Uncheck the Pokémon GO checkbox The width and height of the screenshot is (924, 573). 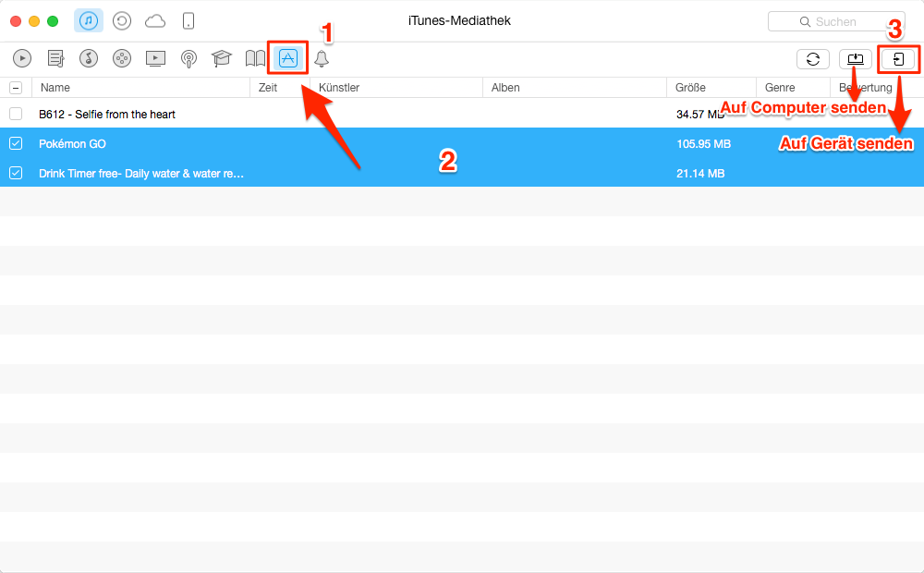point(16,143)
